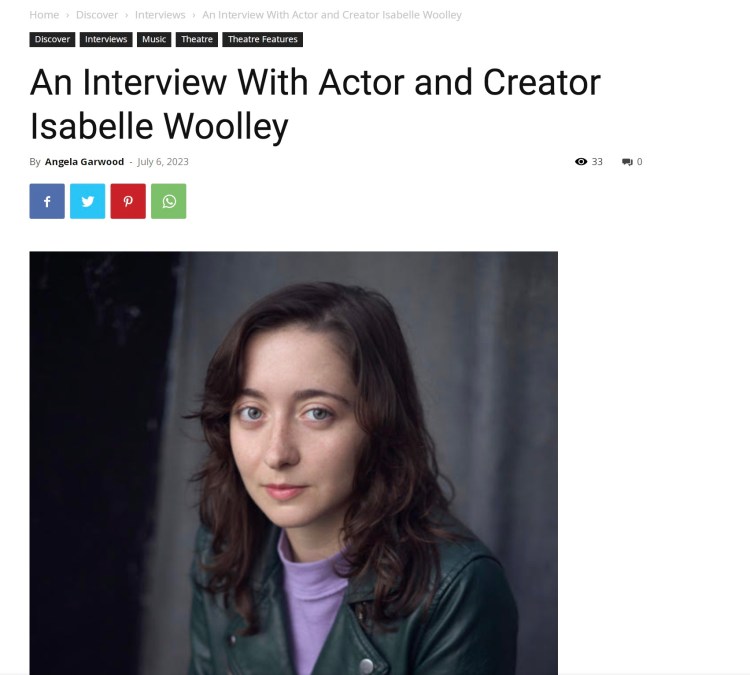The image size is (750, 675).
Task: Open author Angela Garwood's page
Action: (x=84, y=162)
